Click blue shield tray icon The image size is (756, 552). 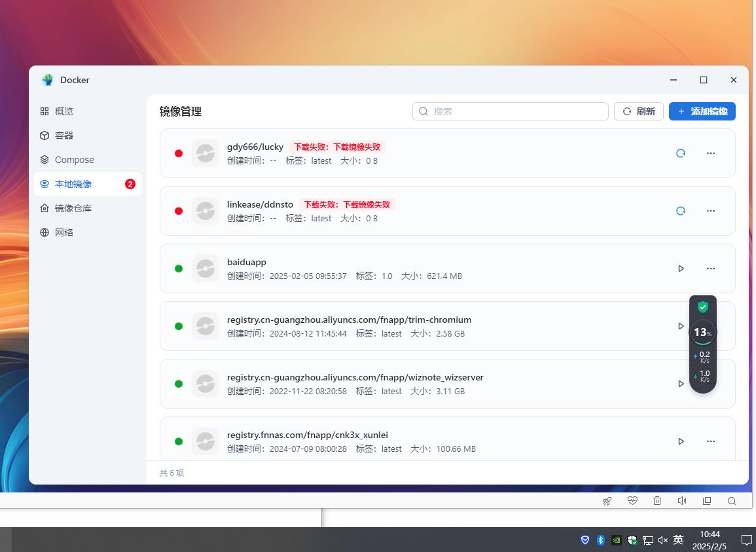585,540
